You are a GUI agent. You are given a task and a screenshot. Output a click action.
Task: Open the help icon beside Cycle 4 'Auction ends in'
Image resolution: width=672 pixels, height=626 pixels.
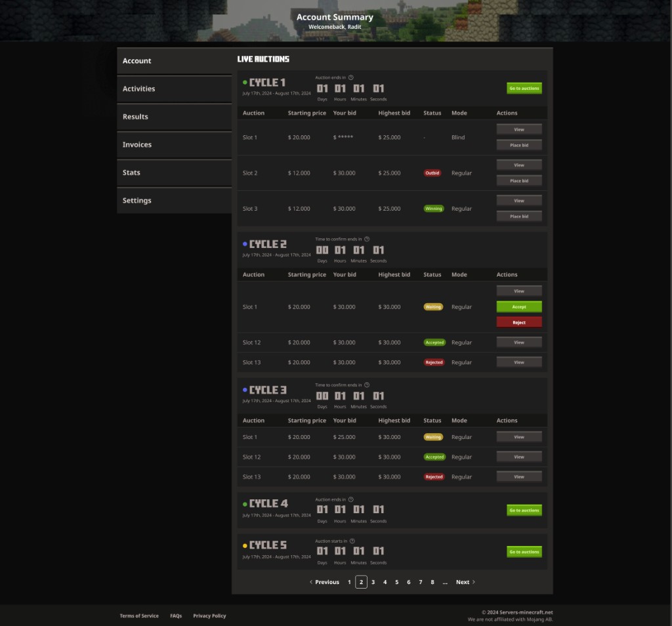[350, 499]
